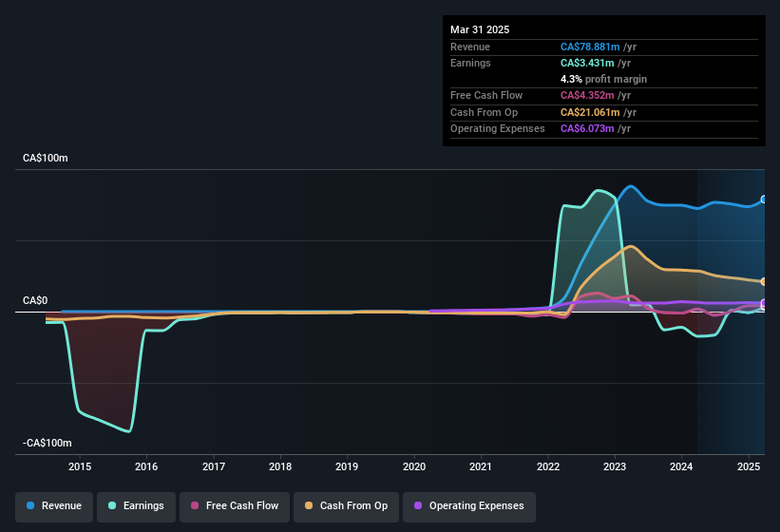Click the 2021 x-axis year label
This screenshot has height=532, width=780.
point(481,466)
